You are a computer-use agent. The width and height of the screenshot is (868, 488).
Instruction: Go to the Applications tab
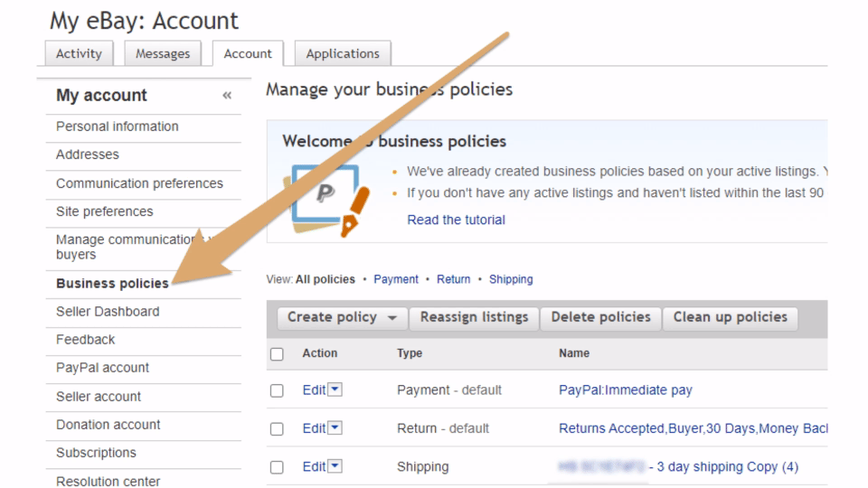[x=343, y=53]
